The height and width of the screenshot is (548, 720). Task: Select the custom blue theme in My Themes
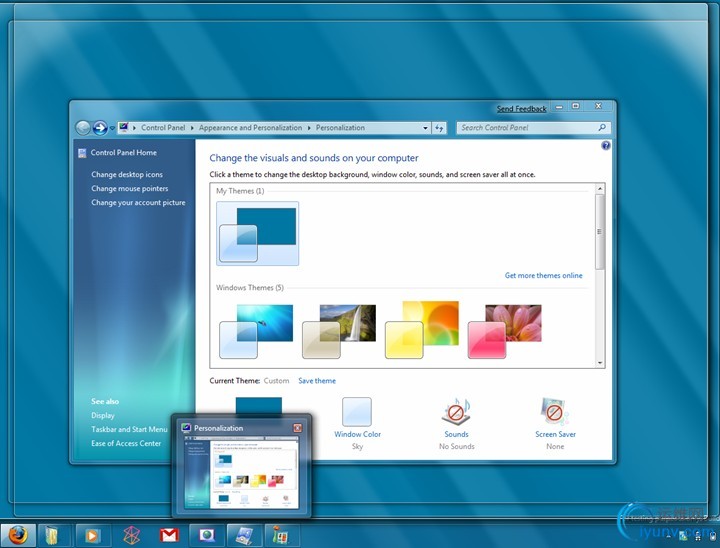click(x=258, y=233)
